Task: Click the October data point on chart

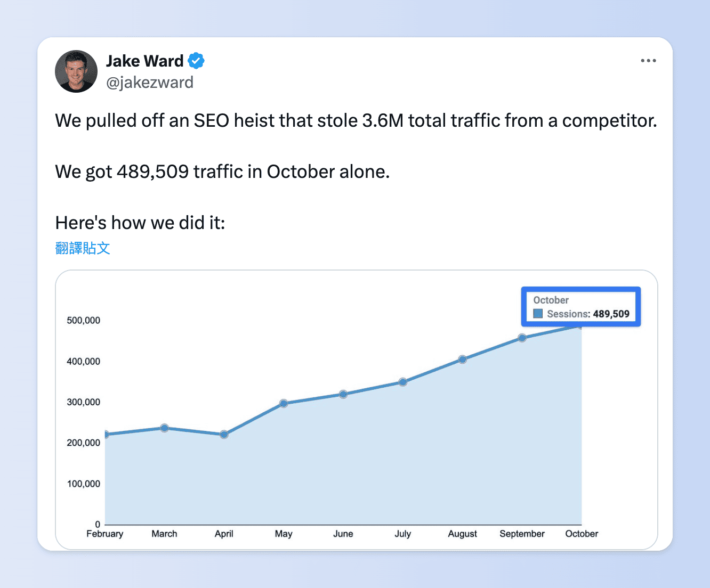Action: (x=581, y=325)
